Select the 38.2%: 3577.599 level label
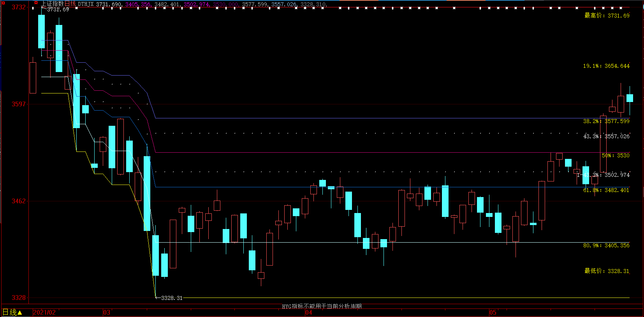 click(x=606, y=121)
